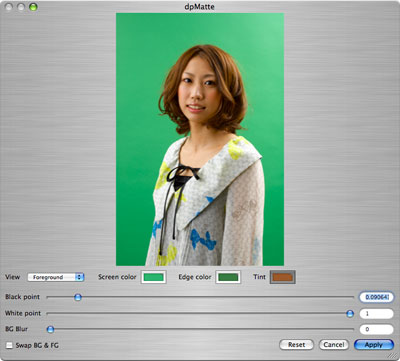Click the middle of BG Blur track
Screen dimensions: 400x361
200,329
